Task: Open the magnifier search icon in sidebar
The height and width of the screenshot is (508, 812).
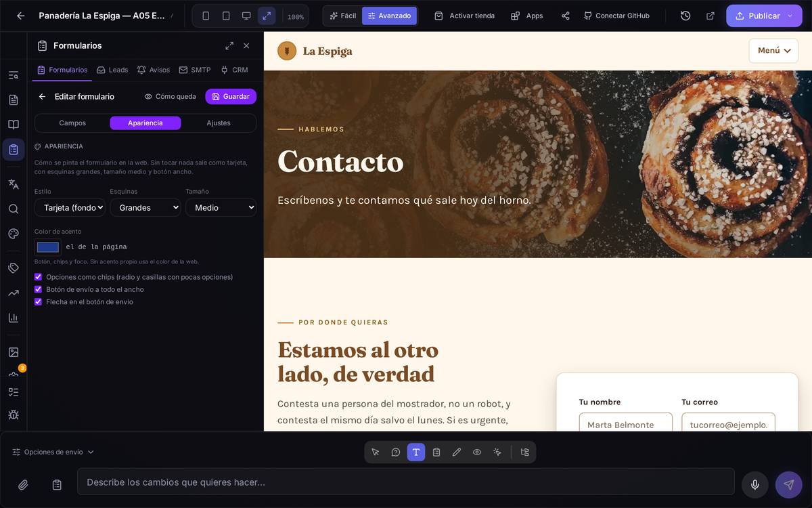Action: pos(14,209)
